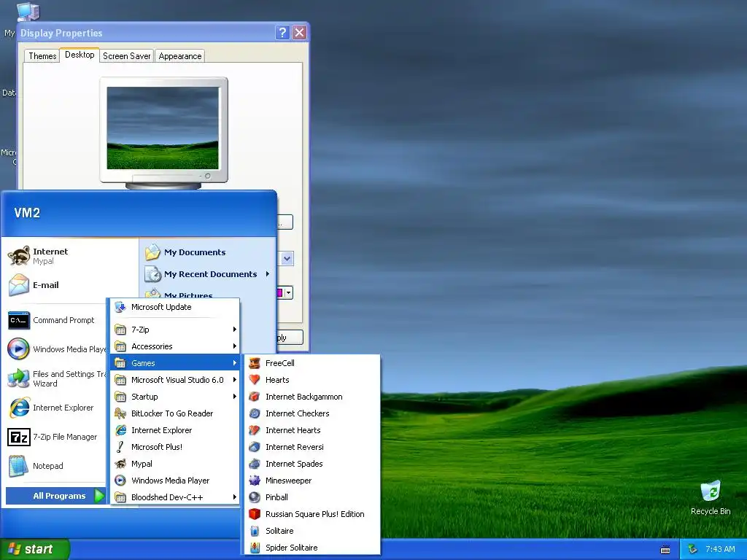The image size is (747, 560).
Task: Launch BitLocker To Go Reader
Action: [175, 413]
